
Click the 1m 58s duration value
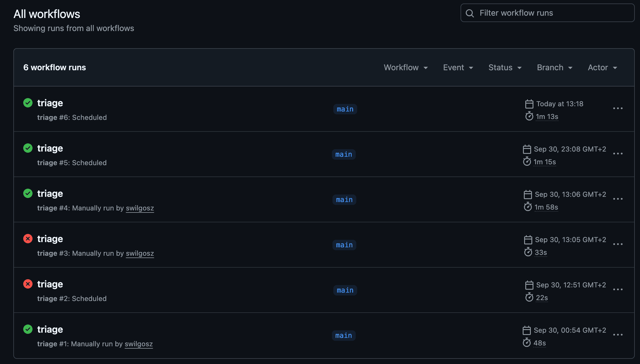click(546, 207)
